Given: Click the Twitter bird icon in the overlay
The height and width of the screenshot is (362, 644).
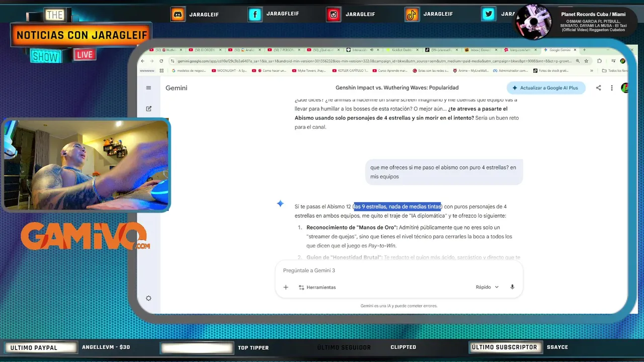Looking at the screenshot, I should (x=489, y=15).
